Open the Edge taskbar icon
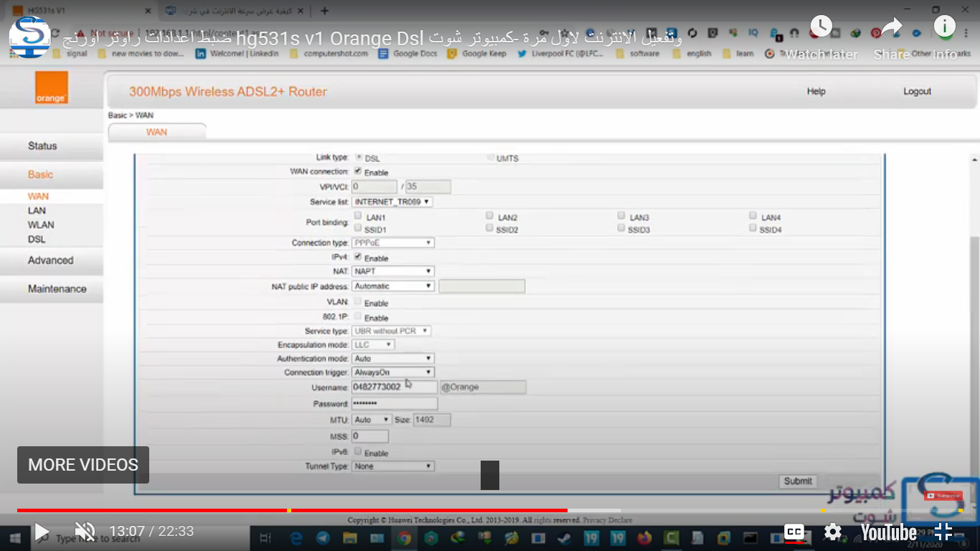Screen dimensions: 980x551 click(296, 537)
